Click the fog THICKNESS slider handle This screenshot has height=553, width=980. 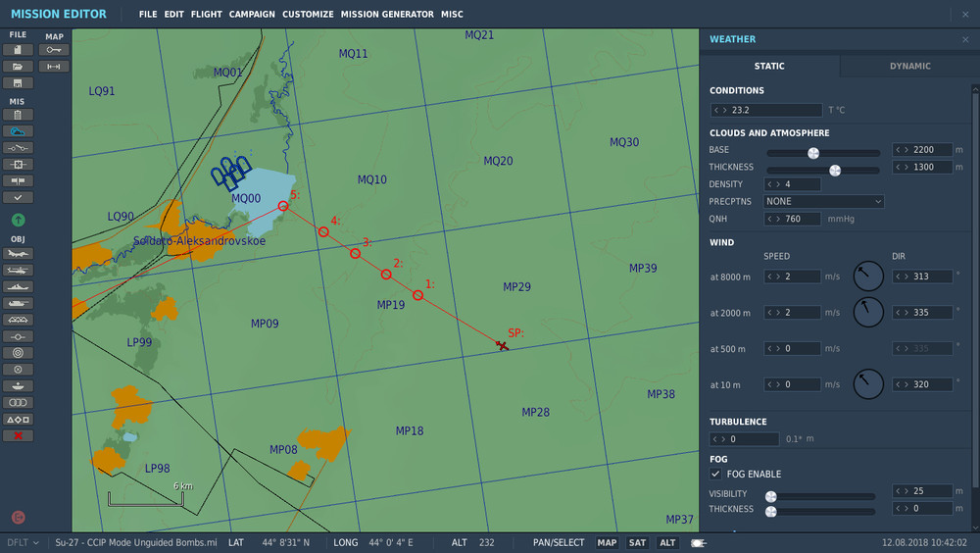tap(771, 512)
